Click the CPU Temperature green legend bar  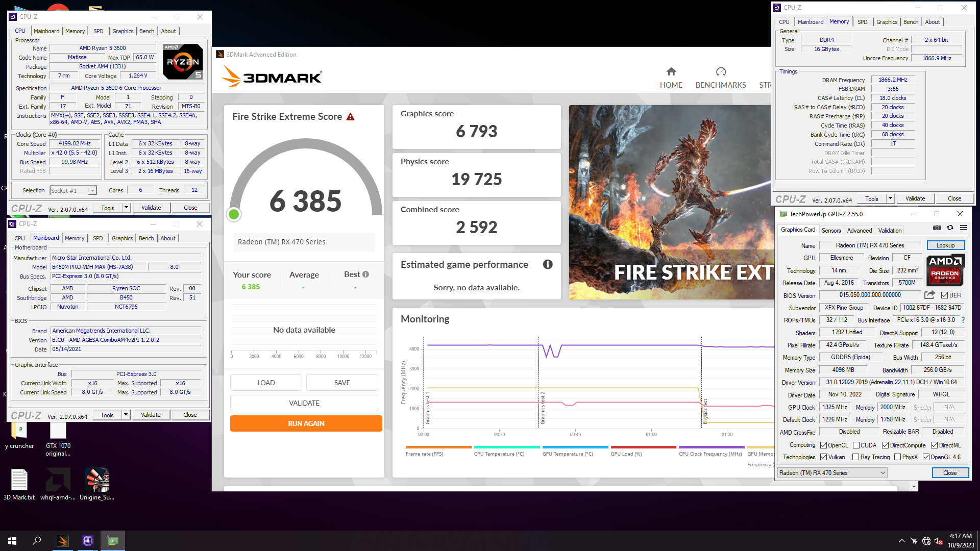pos(507,447)
